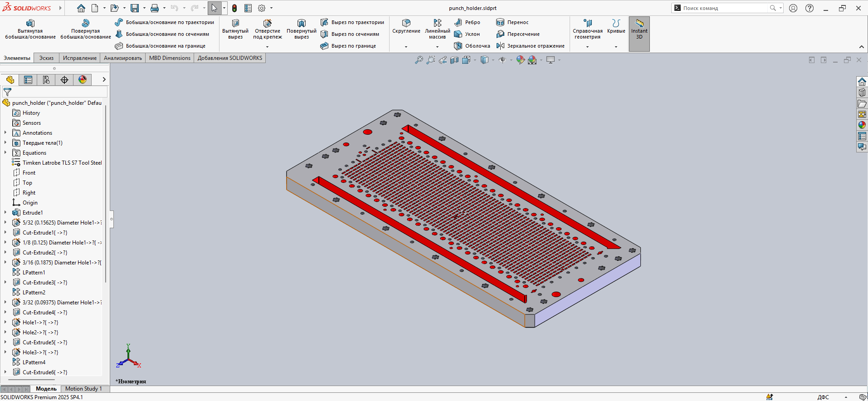Image resolution: width=868 pixels, height=401 pixels.
Task: Expand the Annotations tree node
Action: tap(5, 133)
